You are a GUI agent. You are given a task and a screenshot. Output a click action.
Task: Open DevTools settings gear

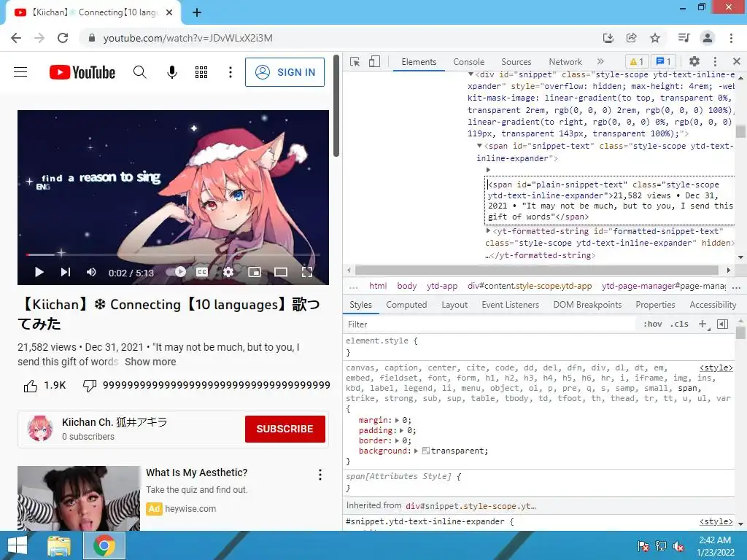click(694, 61)
